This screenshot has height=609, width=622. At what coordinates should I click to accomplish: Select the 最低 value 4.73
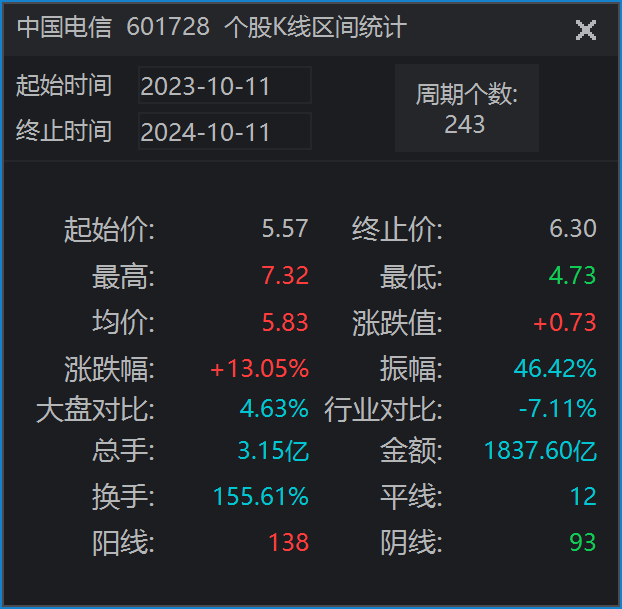point(572,275)
